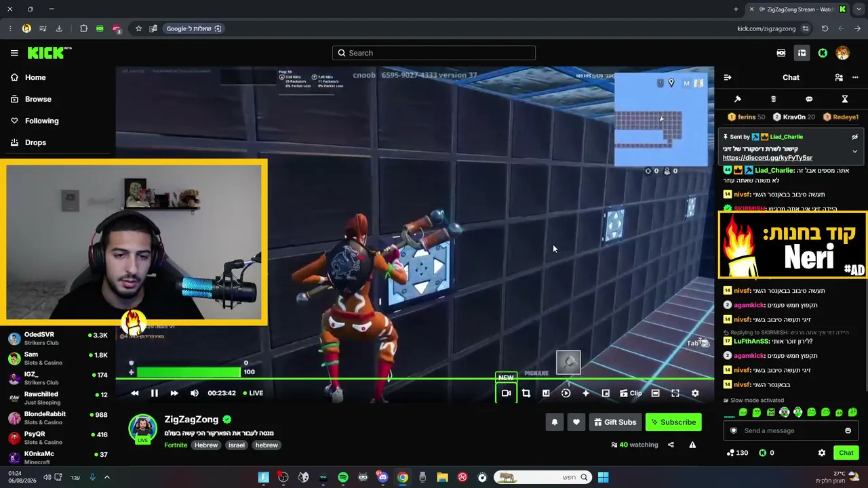868x488 pixels.
Task: Pause the stream
Action: [x=155, y=393]
